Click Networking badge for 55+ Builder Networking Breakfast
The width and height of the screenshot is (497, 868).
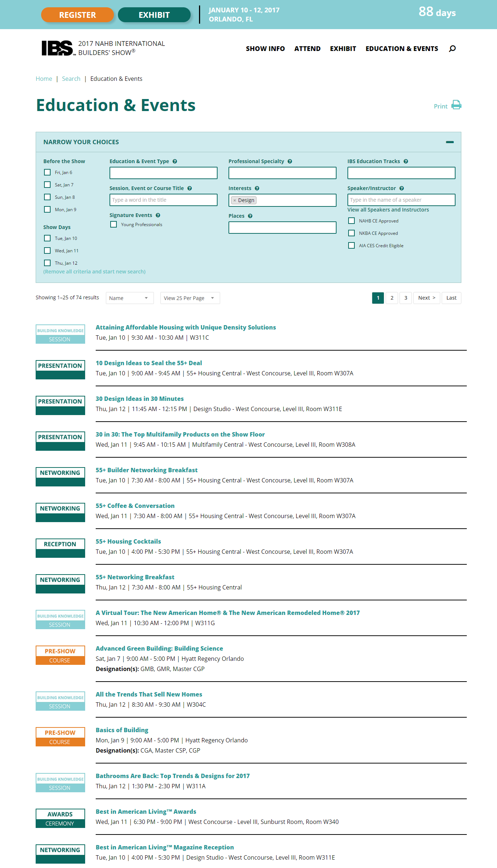pos(60,477)
